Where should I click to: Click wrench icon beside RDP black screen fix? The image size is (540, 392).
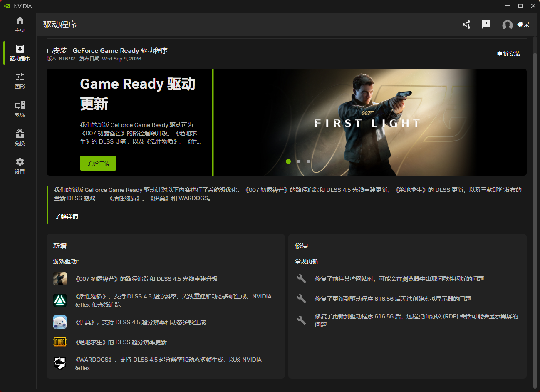click(302, 320)
